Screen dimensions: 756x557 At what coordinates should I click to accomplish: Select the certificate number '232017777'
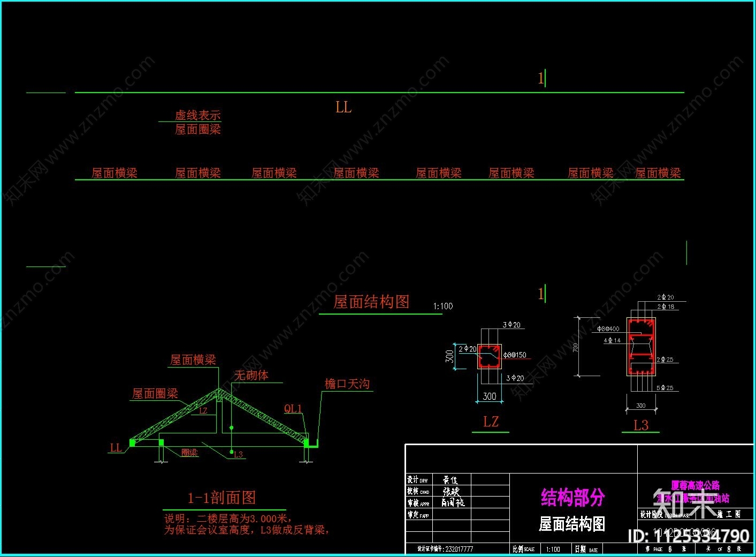tap(459, 549)
